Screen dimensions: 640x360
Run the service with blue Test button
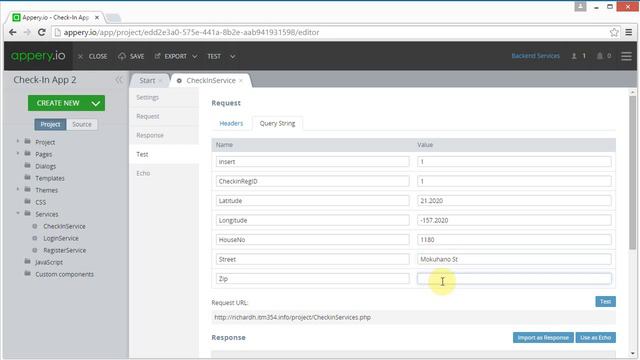point(605,302)
